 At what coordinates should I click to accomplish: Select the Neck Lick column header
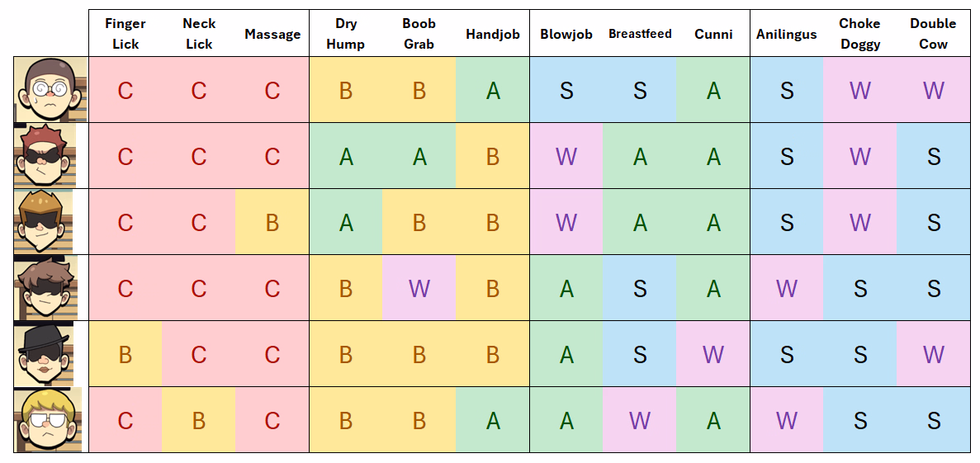coord(199,34)
